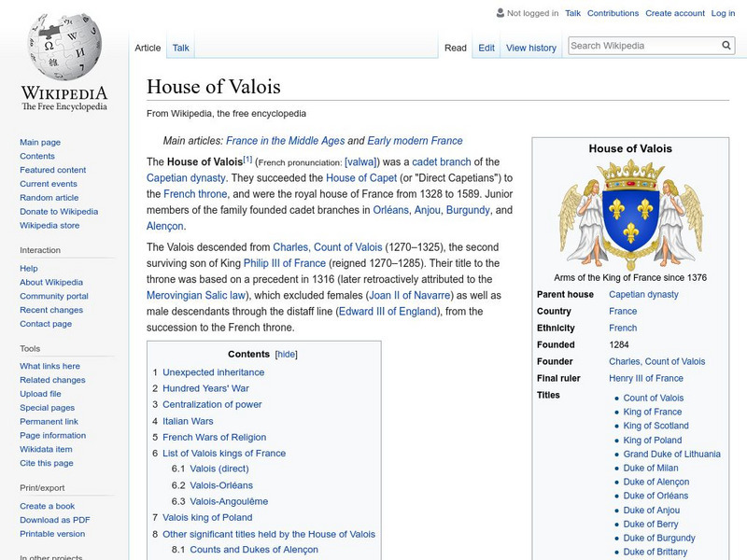Click the Upload file link
This screenshot has height=560, width=747.
pos(40,393)
